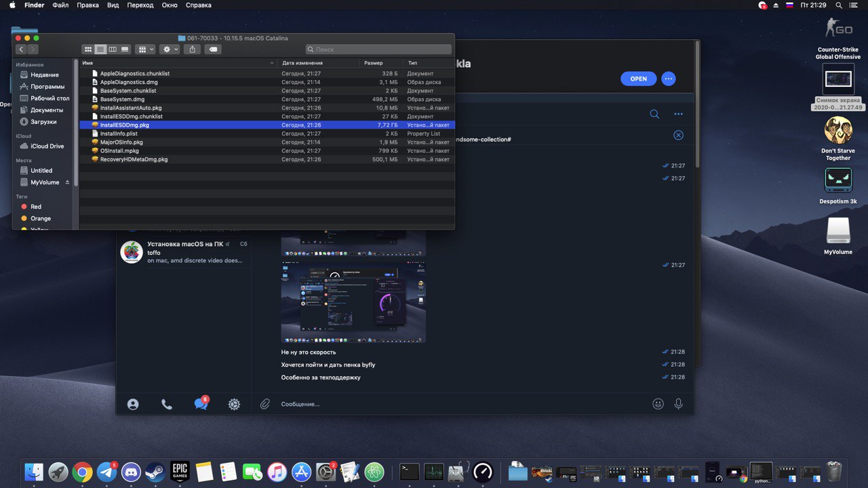Attach a file in Telegram chat

pos(265,404)
